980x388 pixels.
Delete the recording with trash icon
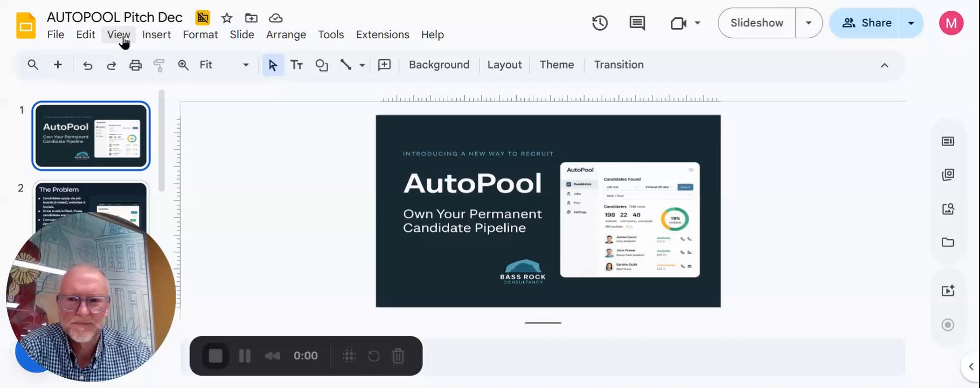point(398,356)
